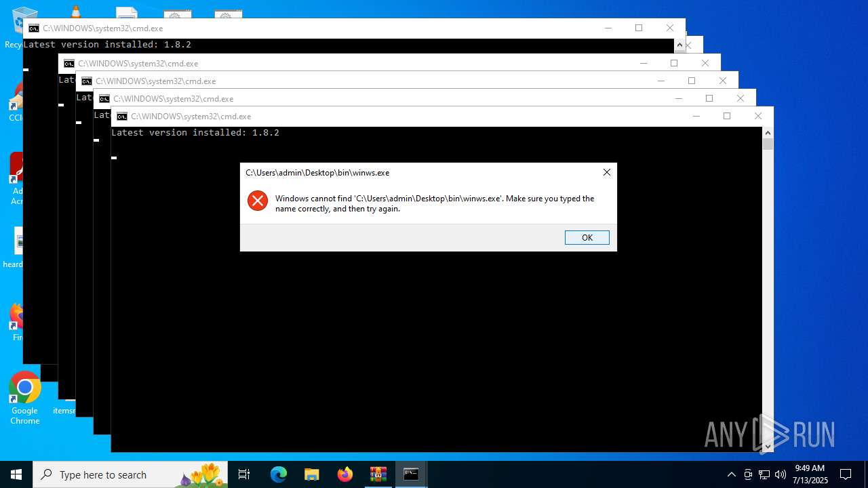Click title bar icon of third cmd window
The height and width of the screenshot is (488, 868).
(x=69, y=64)
